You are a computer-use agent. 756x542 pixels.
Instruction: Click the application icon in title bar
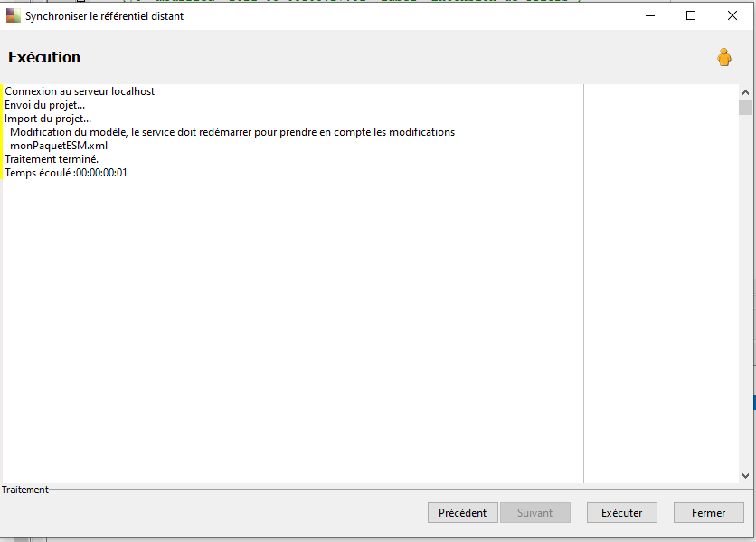(13, 15)
